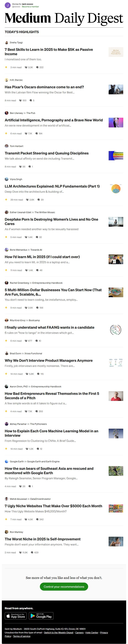This screenshot has width=128, height=644.
Task: Open Towards AI publication link
Action: (36, 250)
